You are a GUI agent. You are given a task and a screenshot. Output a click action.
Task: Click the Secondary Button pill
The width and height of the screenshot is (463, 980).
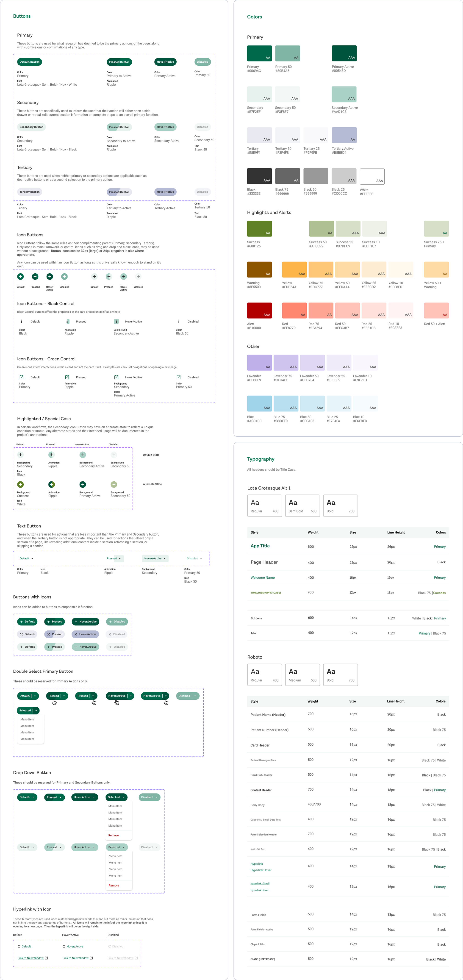pos(31,127)
